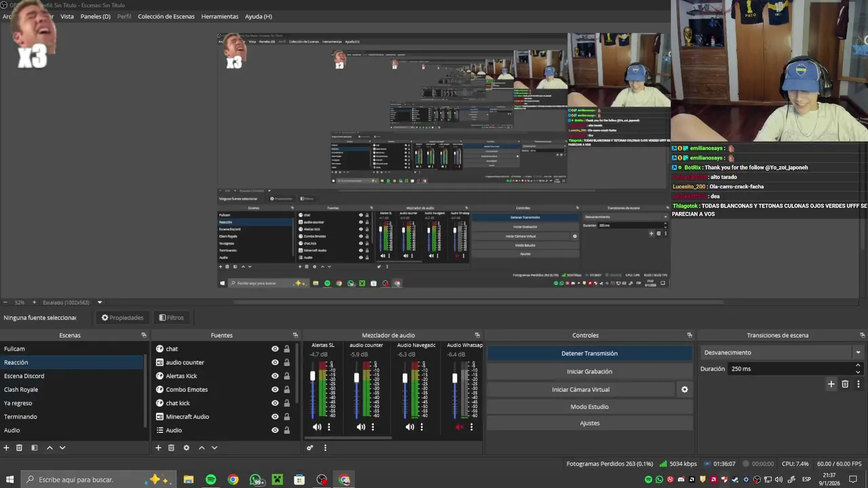Hide the chat source via its eye icon

tap(275, 349)
